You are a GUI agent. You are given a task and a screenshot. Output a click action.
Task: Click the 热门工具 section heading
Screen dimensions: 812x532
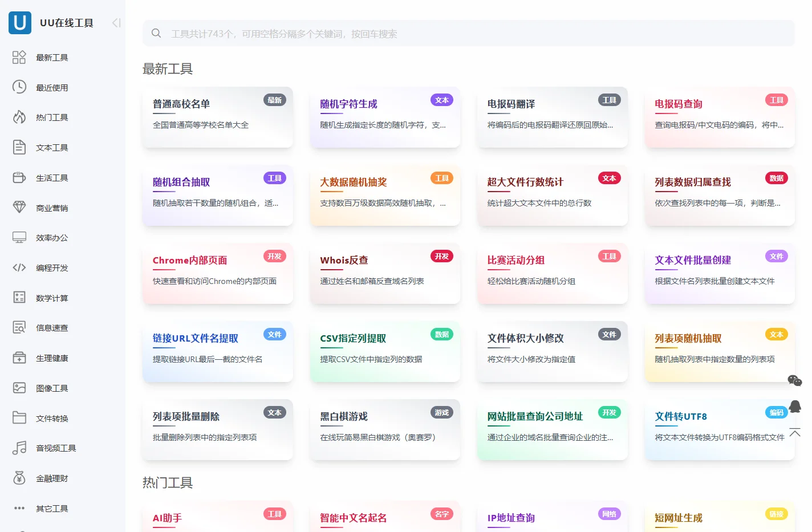tap(168, 483)
